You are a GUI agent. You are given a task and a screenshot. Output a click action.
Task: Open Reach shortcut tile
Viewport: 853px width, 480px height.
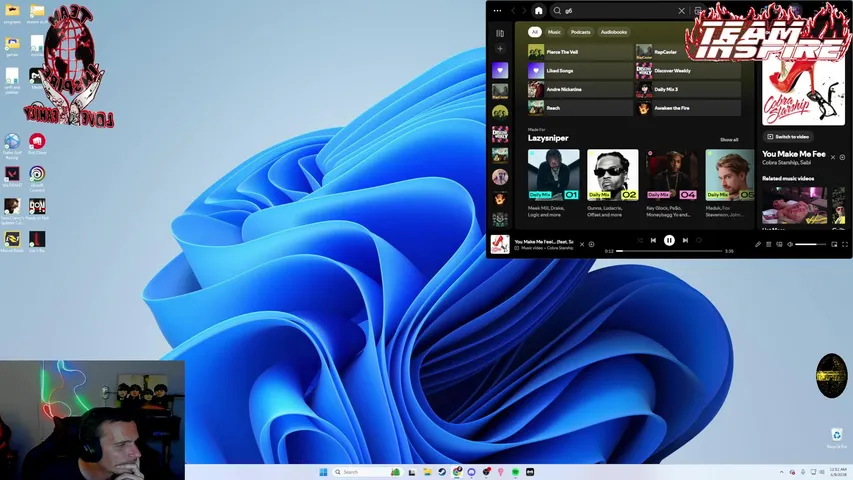point(580,108)
